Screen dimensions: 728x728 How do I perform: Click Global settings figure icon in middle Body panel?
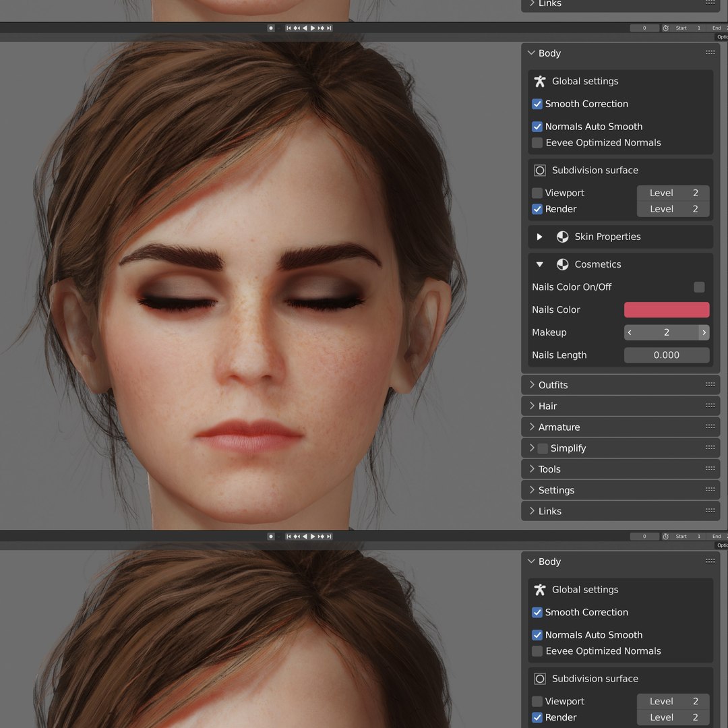point(539,82)
